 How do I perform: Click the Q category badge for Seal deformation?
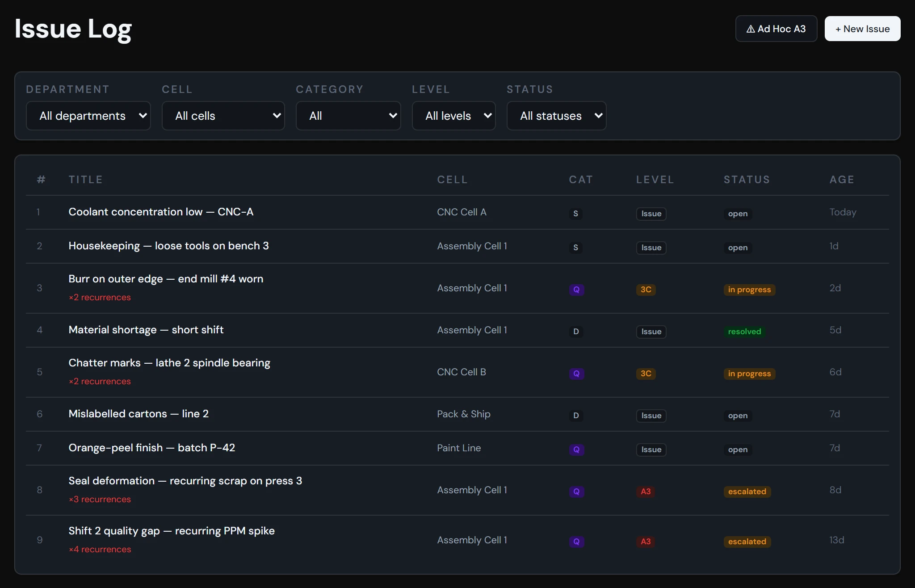click(x=576, y=491)
